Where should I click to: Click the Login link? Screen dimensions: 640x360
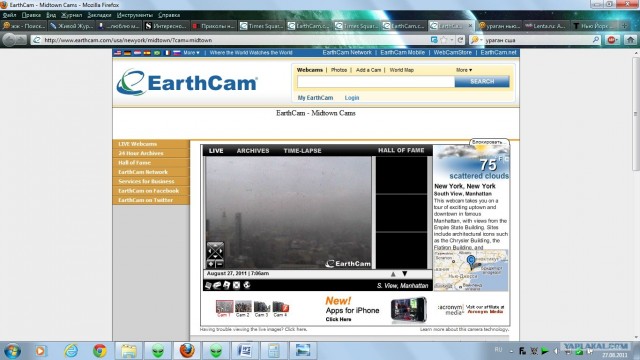[352, 98]
